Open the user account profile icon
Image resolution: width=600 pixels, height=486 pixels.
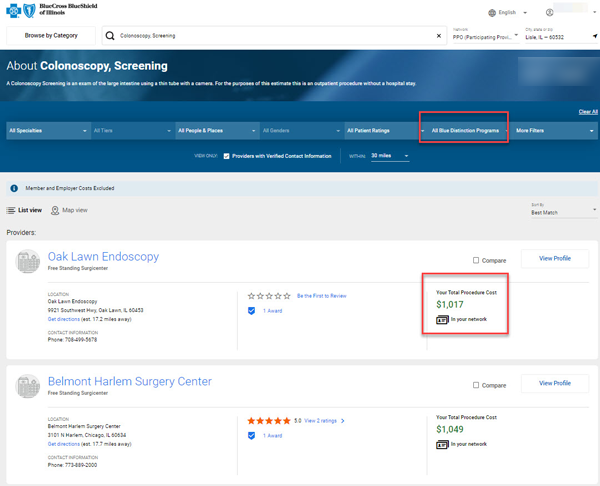coord(550,13)
